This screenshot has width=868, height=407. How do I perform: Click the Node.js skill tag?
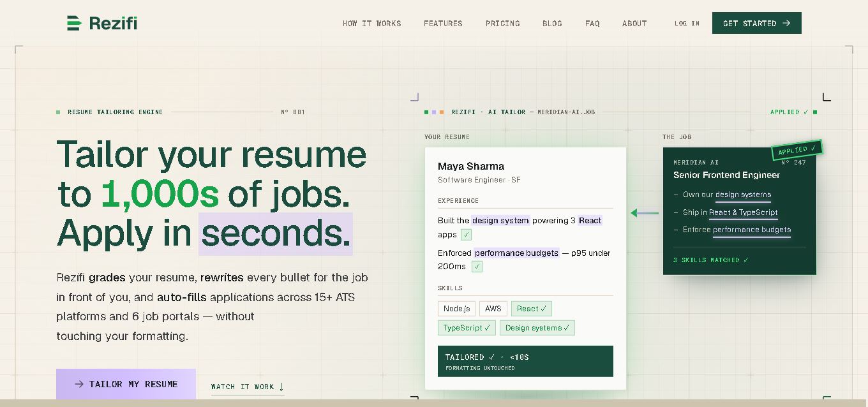click(457, 309)
